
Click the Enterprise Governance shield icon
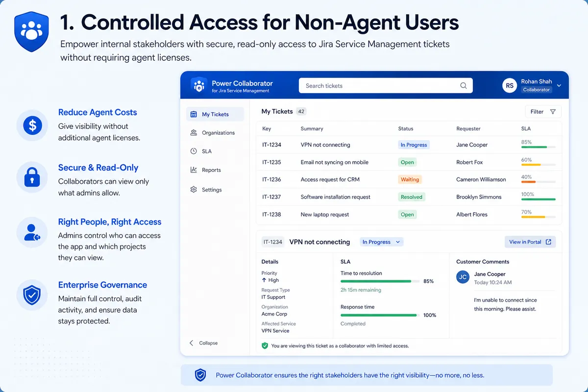[32, 295]
